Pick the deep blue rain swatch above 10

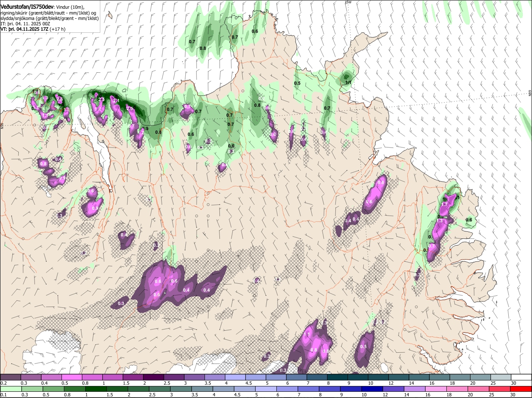pos(372,389)
